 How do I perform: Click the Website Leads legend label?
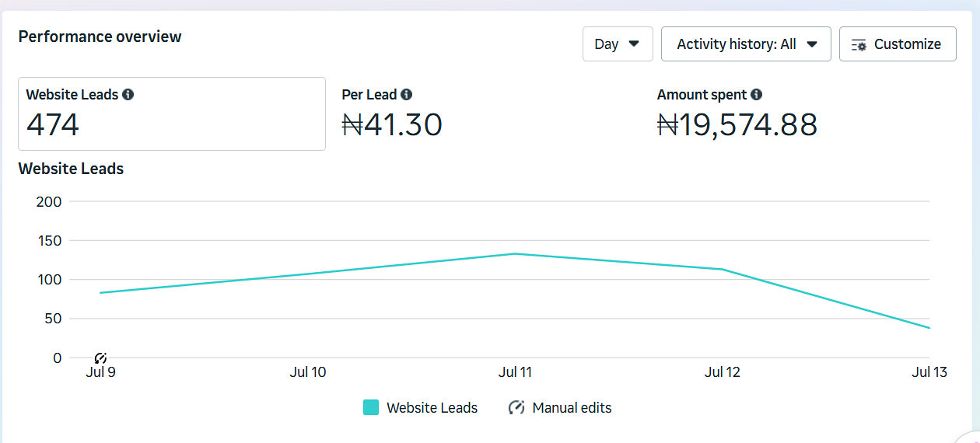point(432,407)
